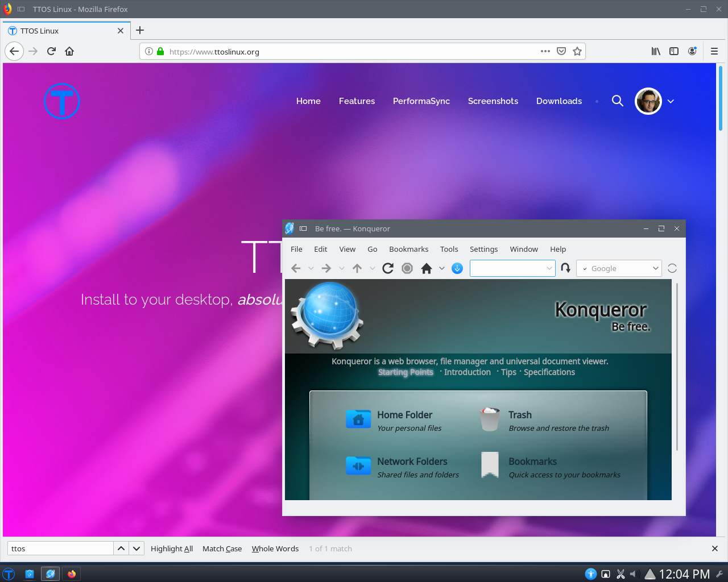The width and height of the screenshot is (728, 582).
Task: Click Konqueror blue bookmark download icon
Action: click(x=457, y=268)
